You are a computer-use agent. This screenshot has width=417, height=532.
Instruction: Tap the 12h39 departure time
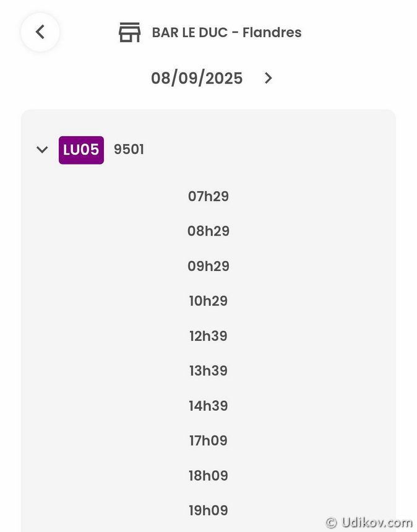pos(208,337)
